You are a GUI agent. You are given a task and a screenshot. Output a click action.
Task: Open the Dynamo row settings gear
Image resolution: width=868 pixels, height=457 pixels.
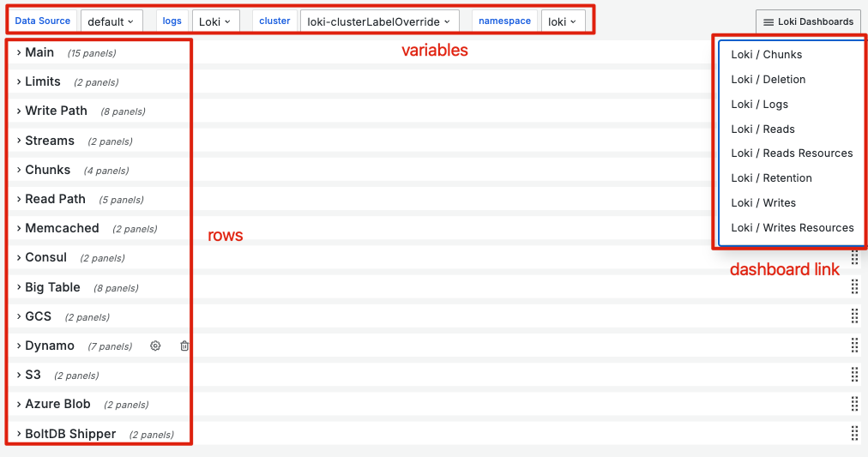(x=155, y=346)
